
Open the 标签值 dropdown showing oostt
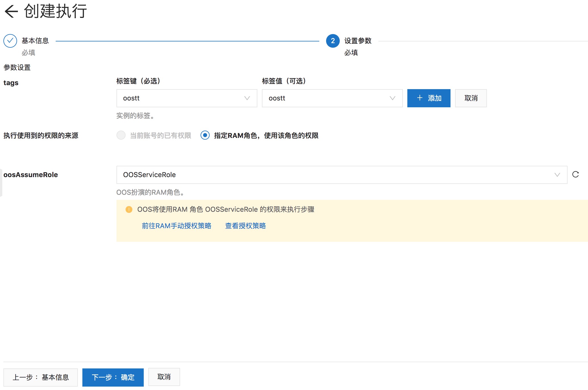332,98
